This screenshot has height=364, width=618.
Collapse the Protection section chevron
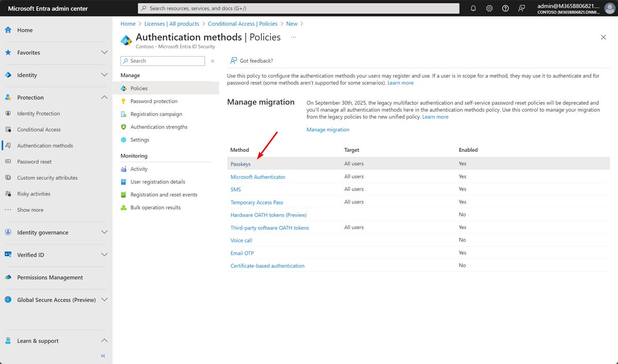click(105, 97)
